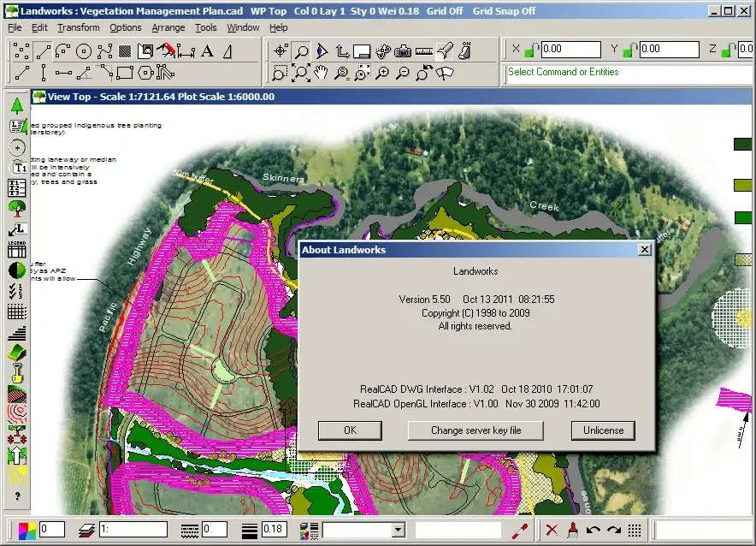Screen dimensions: 756x546
Task: Click the colour palette swatch icon
Action: tap(27, 530)
